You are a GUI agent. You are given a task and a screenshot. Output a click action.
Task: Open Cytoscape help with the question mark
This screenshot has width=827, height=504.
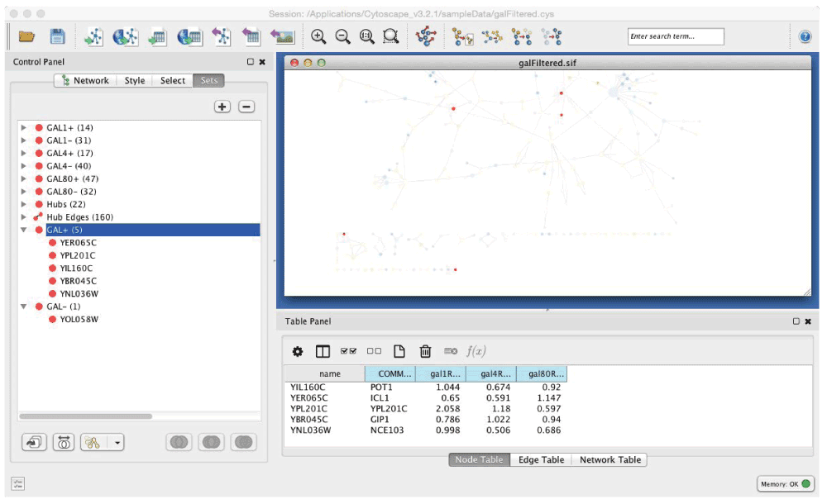click(805, 36)
